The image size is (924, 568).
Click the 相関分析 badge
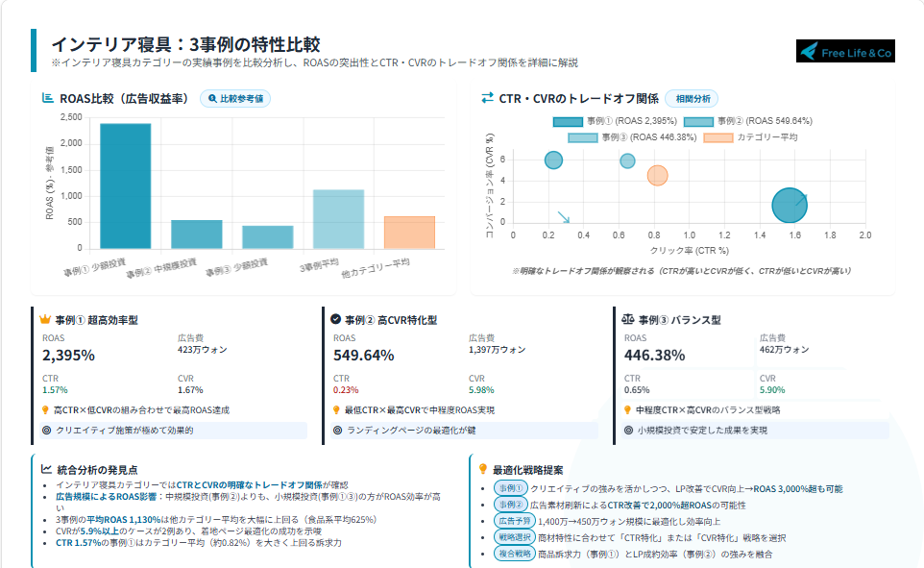coord(692,98)
